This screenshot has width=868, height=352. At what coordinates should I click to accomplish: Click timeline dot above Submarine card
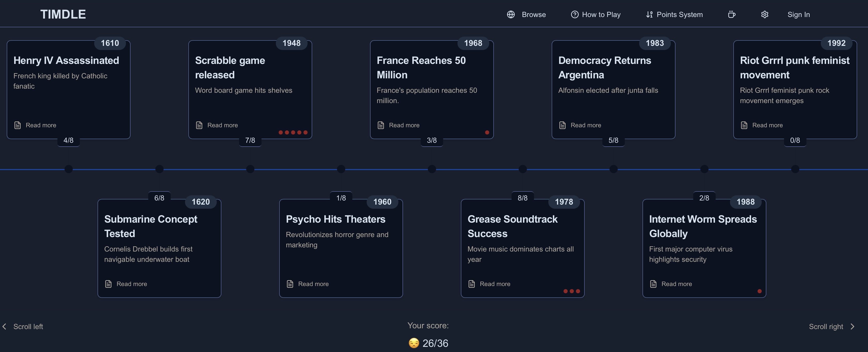click(x=159, y=169)
